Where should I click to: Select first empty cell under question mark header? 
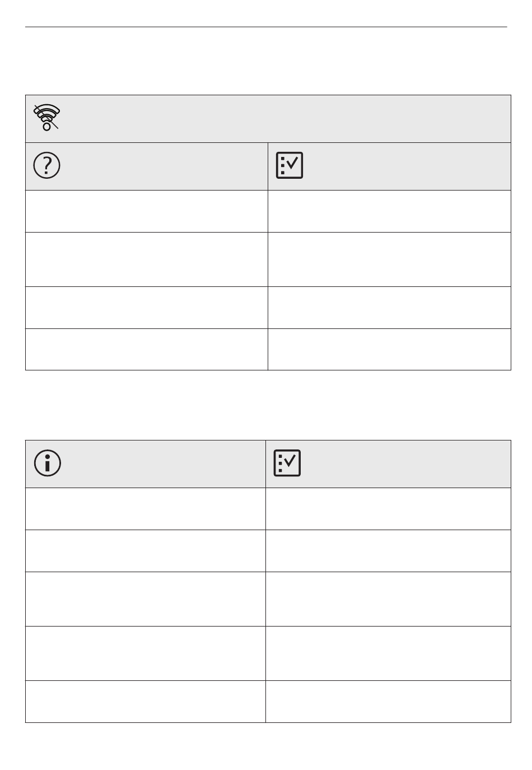coord(147,211)
